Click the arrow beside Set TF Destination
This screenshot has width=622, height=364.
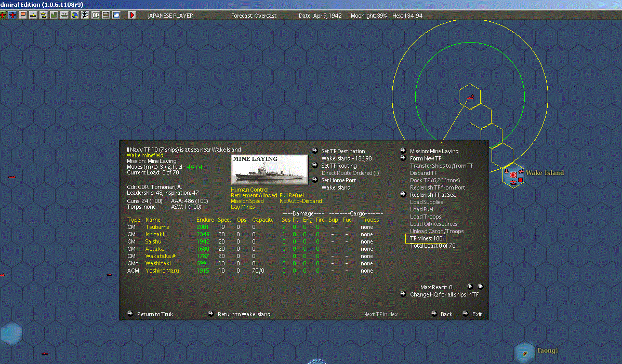pos(315,151)
